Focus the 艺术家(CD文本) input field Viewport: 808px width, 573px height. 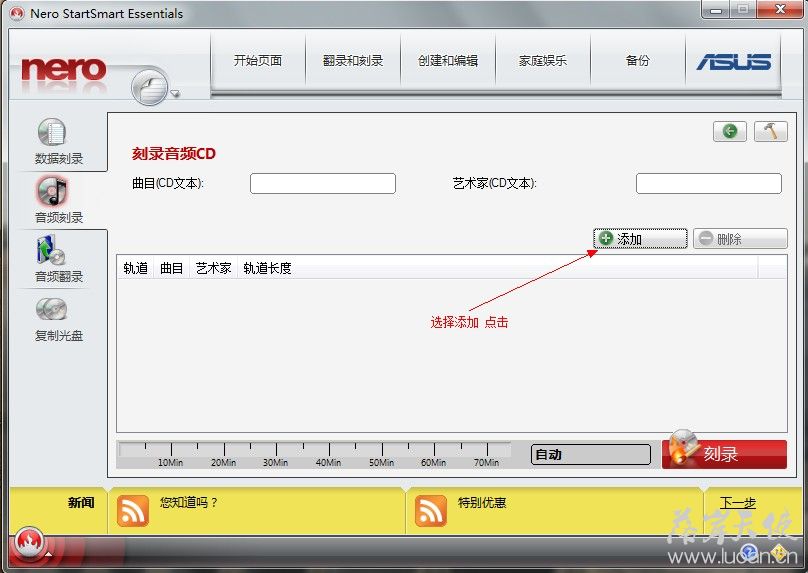tap(709, 183)
